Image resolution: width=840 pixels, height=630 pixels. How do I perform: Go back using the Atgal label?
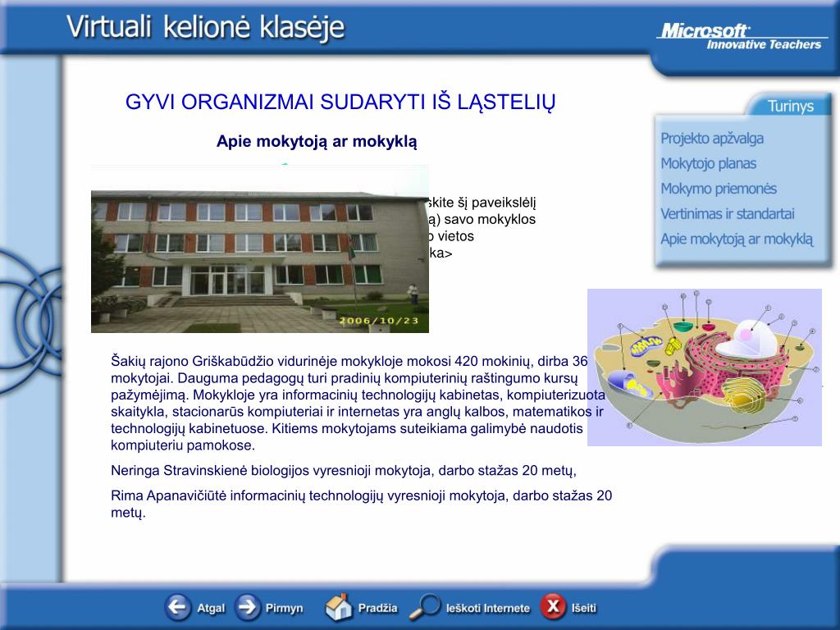[x=211, y=609]
